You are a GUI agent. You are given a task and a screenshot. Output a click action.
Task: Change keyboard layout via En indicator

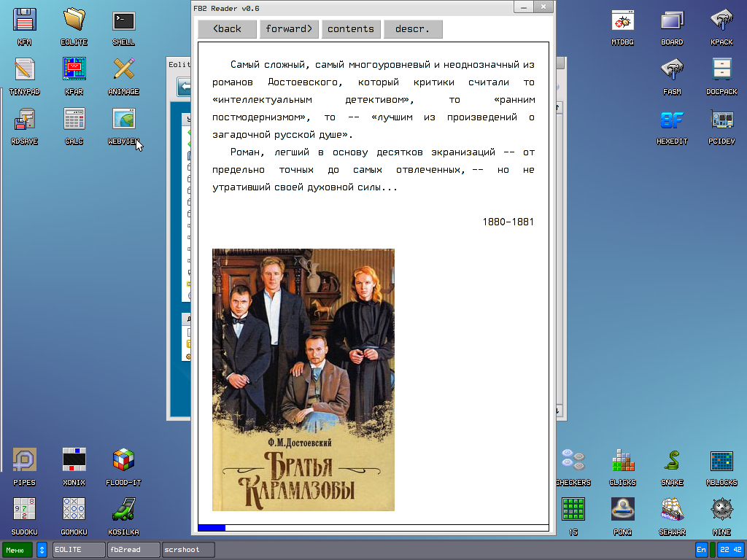point(701,550)
